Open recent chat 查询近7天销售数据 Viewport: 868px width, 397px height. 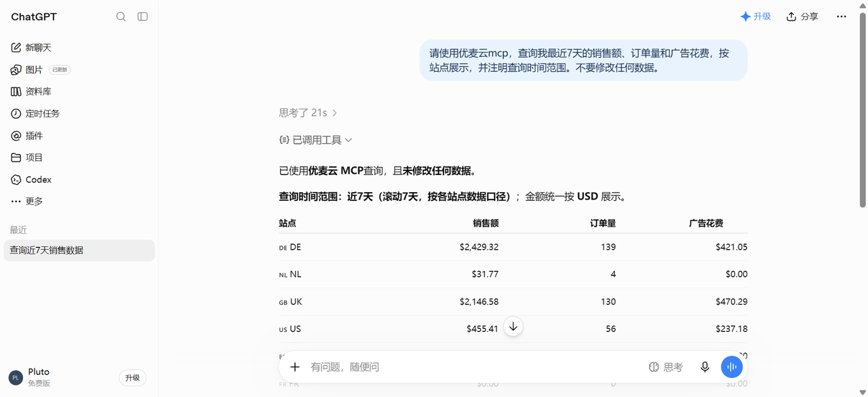[x=79, y=250]
